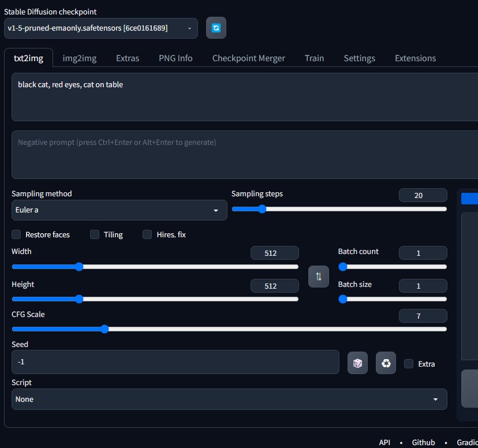Image resolution: width=478 pixels, height=448 pixels.
Task: Enable Tiling
Action: (x=94, y=234)
